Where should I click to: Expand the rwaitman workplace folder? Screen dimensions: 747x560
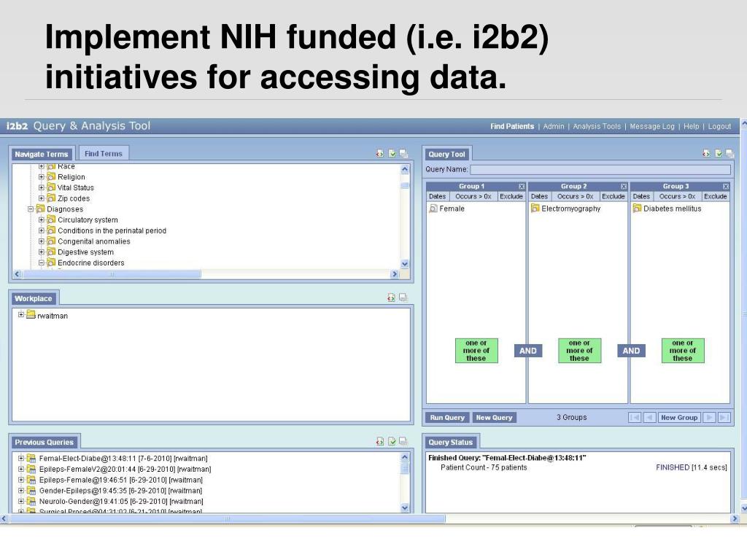[21, 315]
